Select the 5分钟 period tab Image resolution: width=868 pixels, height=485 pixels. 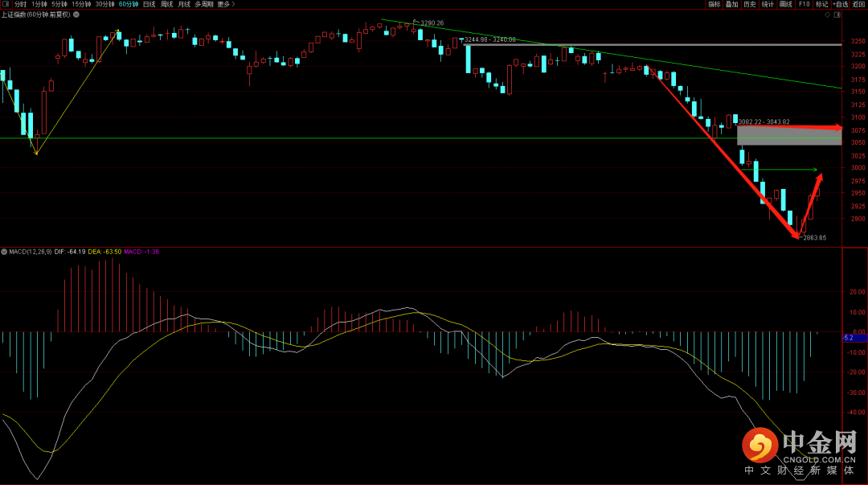(60, 4)
